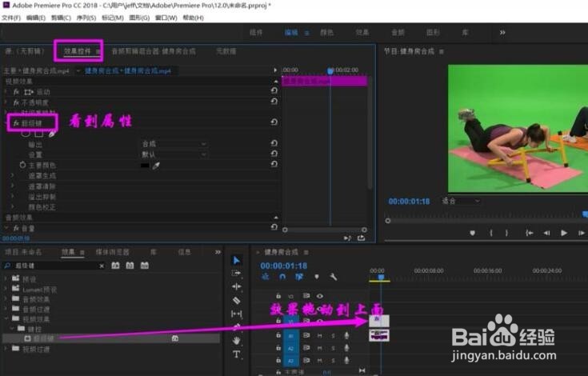Reset the 输出 parameter
This screenshot has width=588, height=376.
274,143
